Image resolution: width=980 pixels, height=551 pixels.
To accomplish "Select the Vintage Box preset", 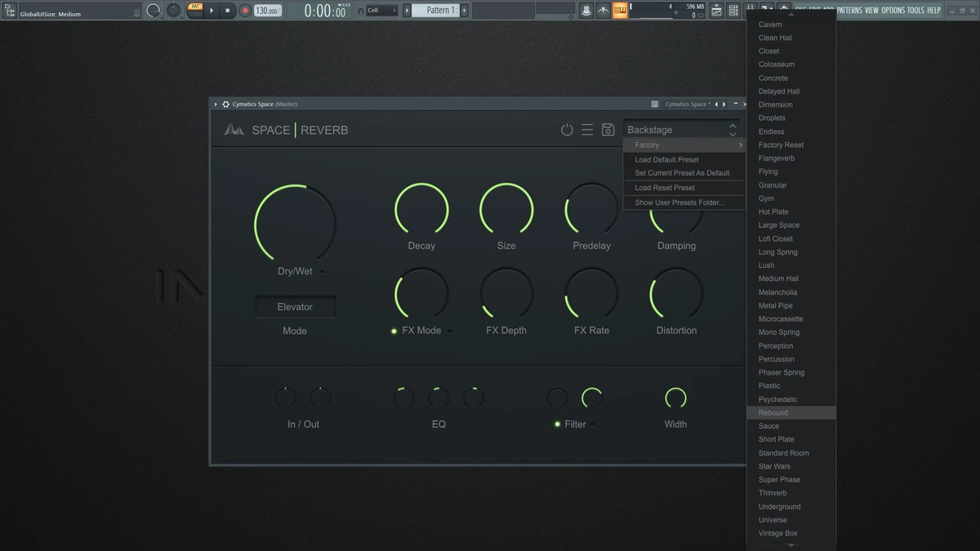I will pyautogui.click(x=791, y=533).
